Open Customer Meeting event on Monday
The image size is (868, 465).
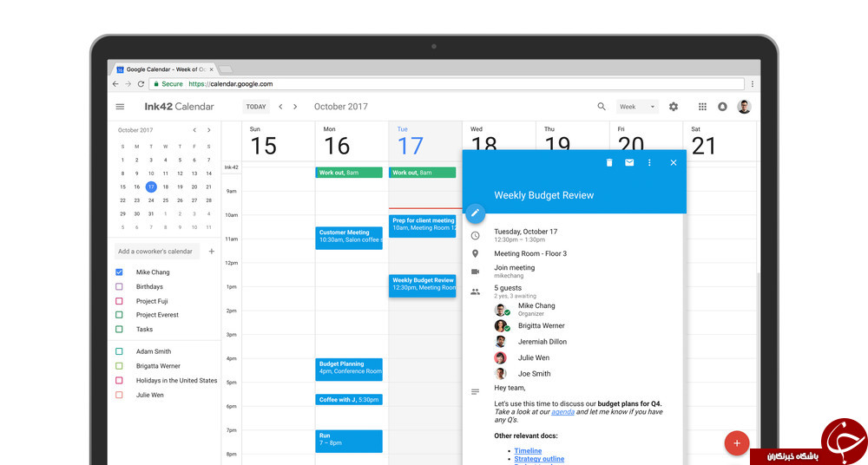point(349,238)
